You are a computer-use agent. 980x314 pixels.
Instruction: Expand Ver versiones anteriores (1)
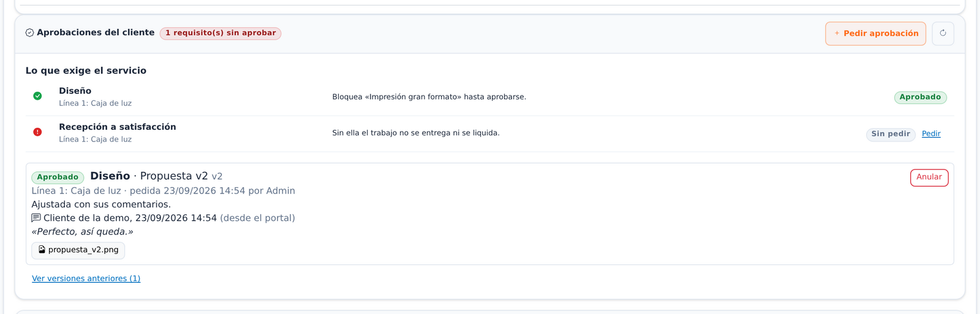[x=86, y=278]
